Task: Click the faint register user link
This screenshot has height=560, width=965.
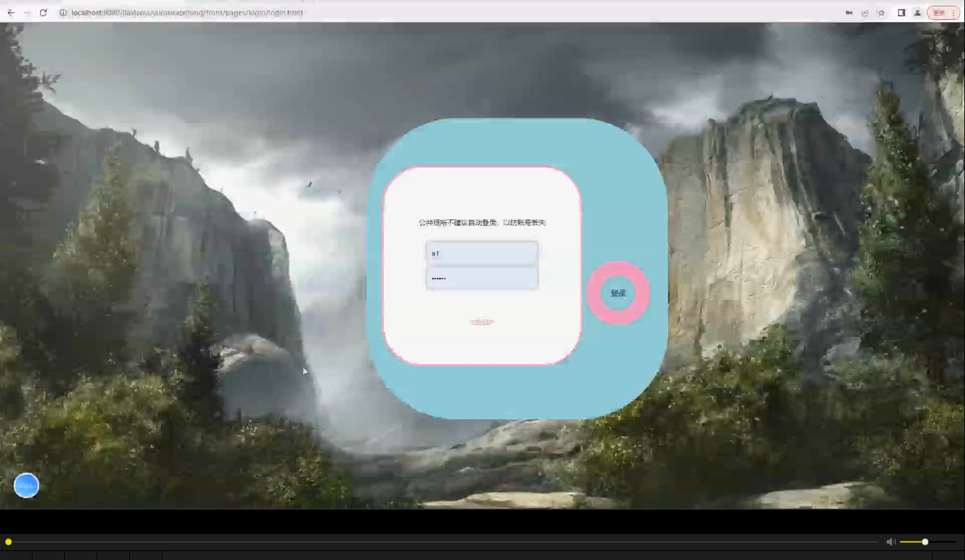Action: coord(482,322)
